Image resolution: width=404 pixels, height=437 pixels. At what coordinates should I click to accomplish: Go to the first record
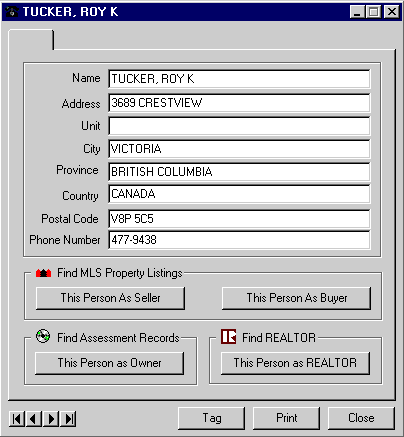(x=17, y=419)
